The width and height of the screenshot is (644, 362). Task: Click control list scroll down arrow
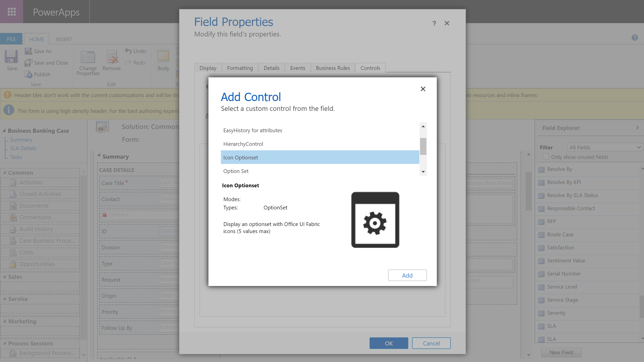423,172
